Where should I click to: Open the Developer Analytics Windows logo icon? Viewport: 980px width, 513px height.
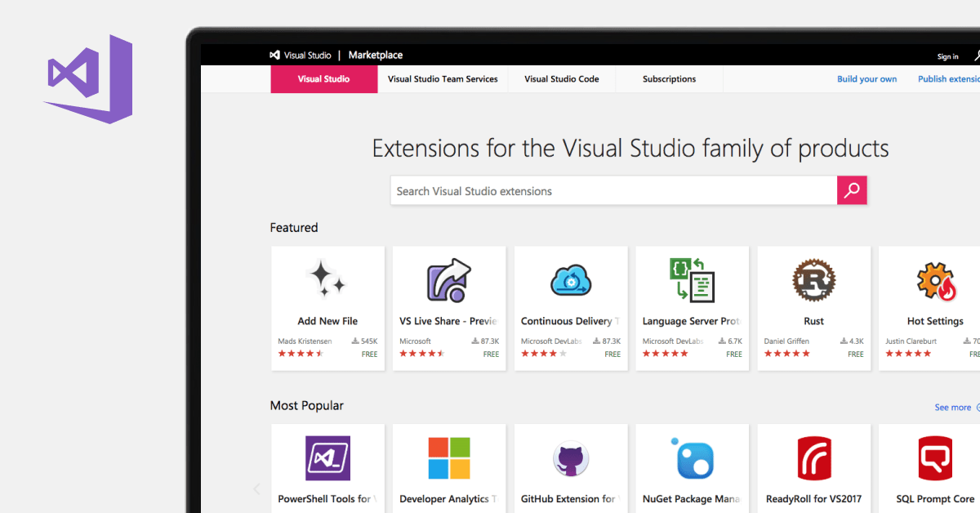pyautogui.click(x=449, y=458)
